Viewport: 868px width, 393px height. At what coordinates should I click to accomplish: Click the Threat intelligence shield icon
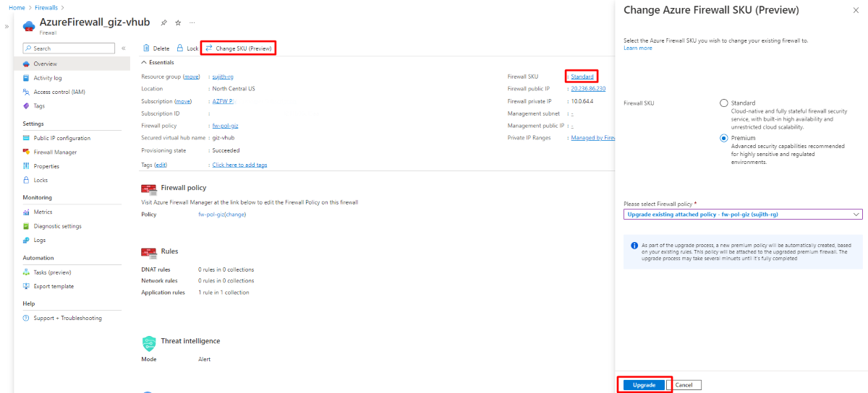(149, 344)
